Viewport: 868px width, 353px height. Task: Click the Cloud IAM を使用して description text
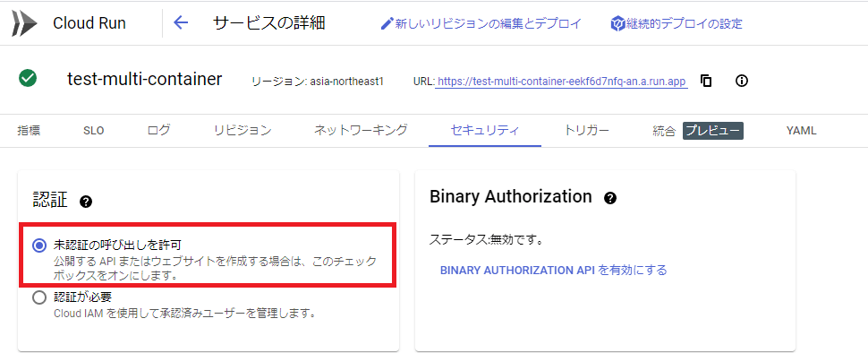point(185,313)
